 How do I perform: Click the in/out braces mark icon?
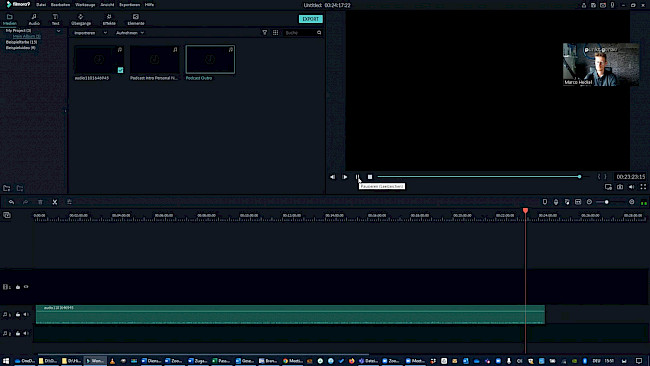click(x=602, y=177)
